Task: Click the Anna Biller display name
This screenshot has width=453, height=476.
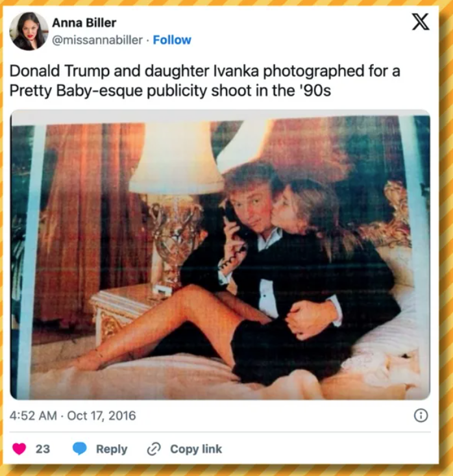Action: coord(84,23)
